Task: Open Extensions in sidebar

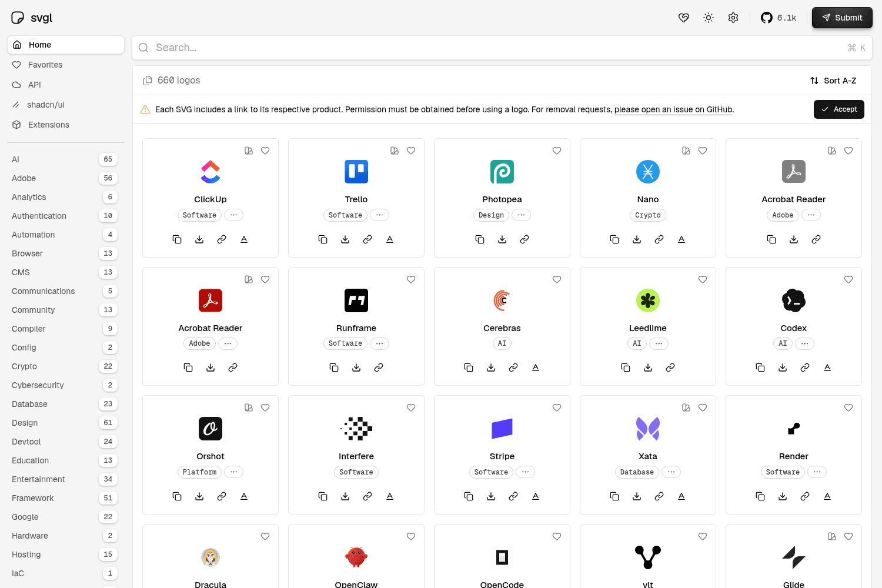Action: pos(66,125)
